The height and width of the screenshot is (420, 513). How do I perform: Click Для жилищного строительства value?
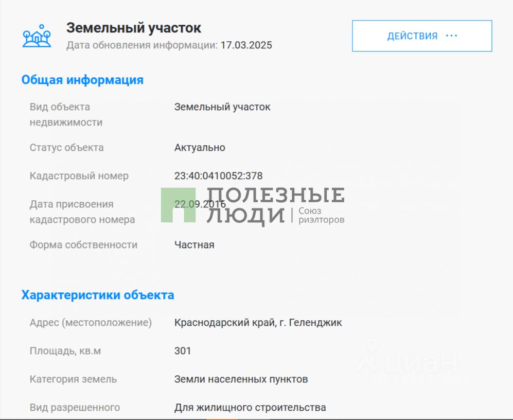tap(250, 408)
